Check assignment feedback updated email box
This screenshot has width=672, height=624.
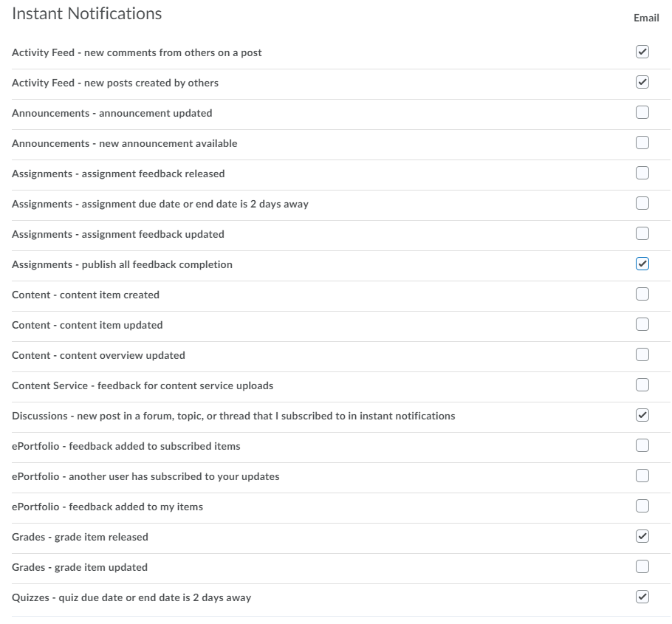click(642, 234)
